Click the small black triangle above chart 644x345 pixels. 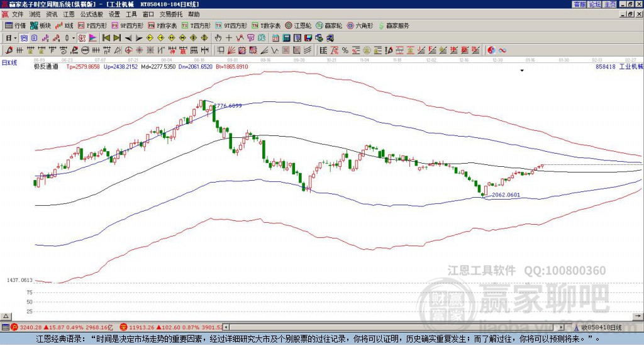click(x=522, y=71)
